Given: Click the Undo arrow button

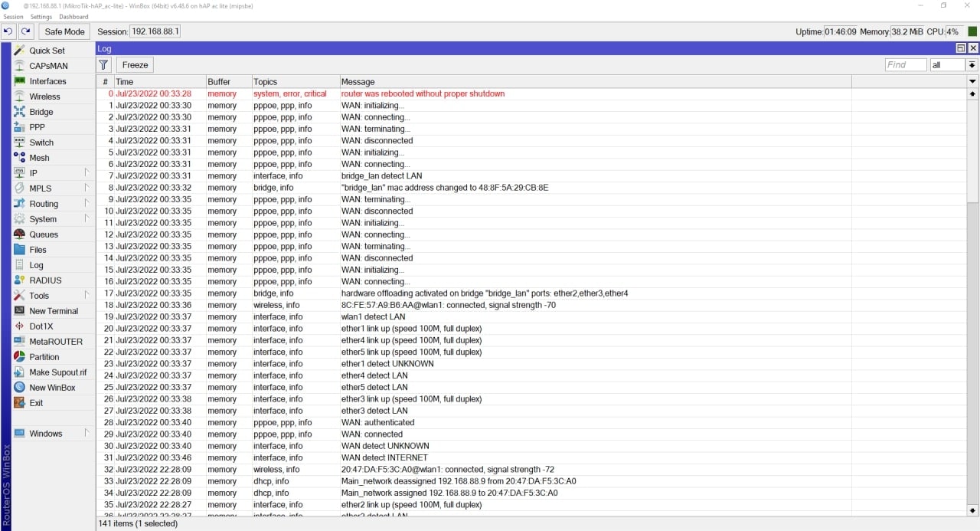Looking at the screenshot, I should point(8,31).
